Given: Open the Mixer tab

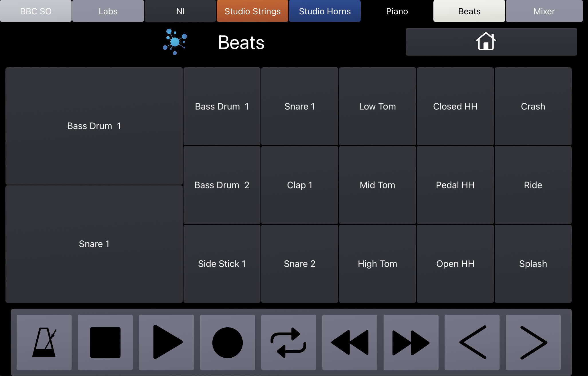Looking at the screenshot, I should [544, 11].
